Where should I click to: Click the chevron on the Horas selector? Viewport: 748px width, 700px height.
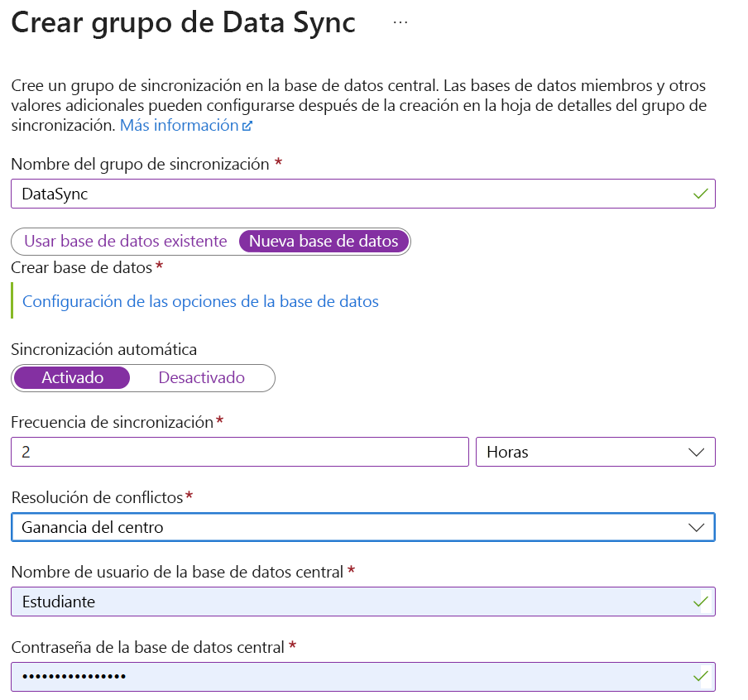[698, 452]
